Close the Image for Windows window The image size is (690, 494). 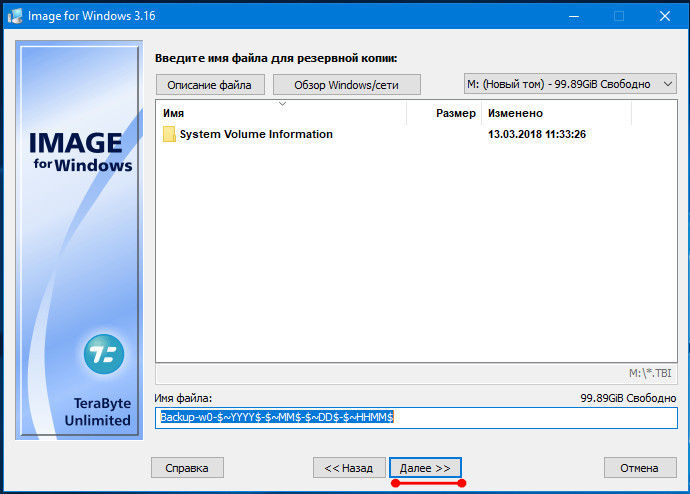coord(665,16)
